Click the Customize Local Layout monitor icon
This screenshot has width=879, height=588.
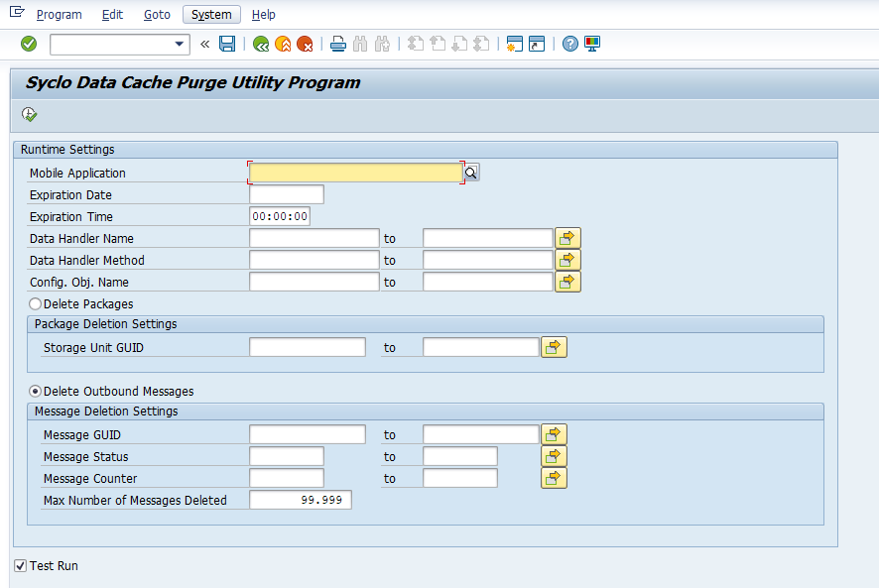pyautogui.click(x=592, y=44)
